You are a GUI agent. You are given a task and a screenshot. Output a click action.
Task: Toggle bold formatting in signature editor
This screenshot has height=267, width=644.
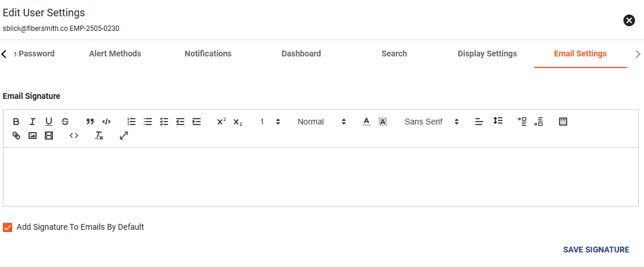click(16, 122)
